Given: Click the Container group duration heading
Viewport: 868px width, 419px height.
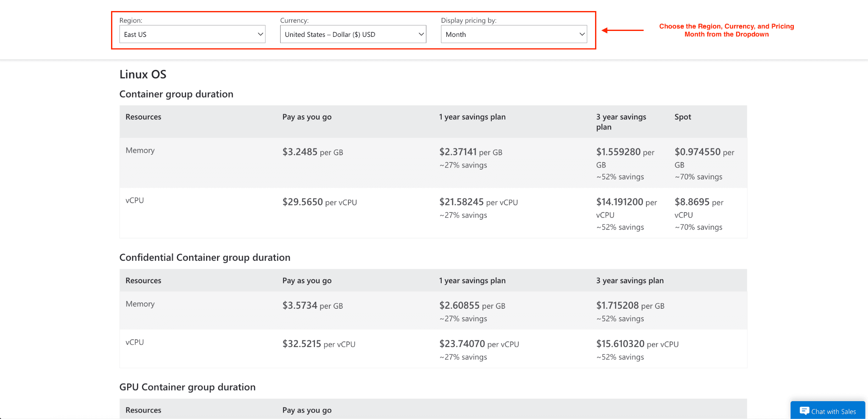Looking at the screenshot, I should click(176, 94).
